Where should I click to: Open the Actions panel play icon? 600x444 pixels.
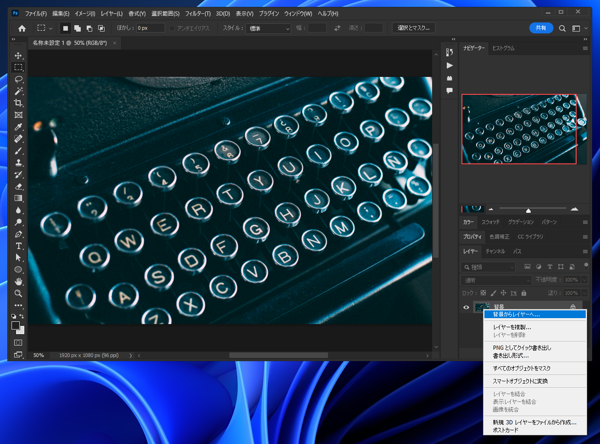pos(450,65)
